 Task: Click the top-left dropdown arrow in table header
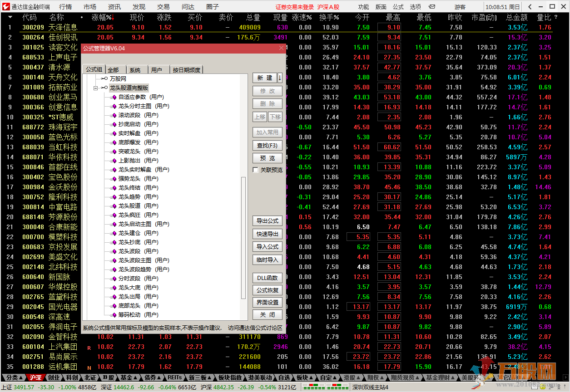point(10,17)
